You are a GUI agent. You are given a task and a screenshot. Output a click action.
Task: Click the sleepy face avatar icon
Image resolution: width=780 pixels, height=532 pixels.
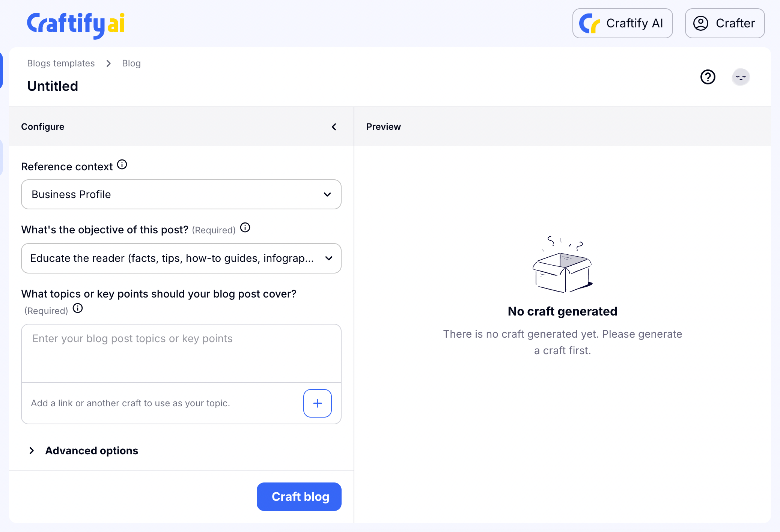pyautogui.click(x=740, y=77)
